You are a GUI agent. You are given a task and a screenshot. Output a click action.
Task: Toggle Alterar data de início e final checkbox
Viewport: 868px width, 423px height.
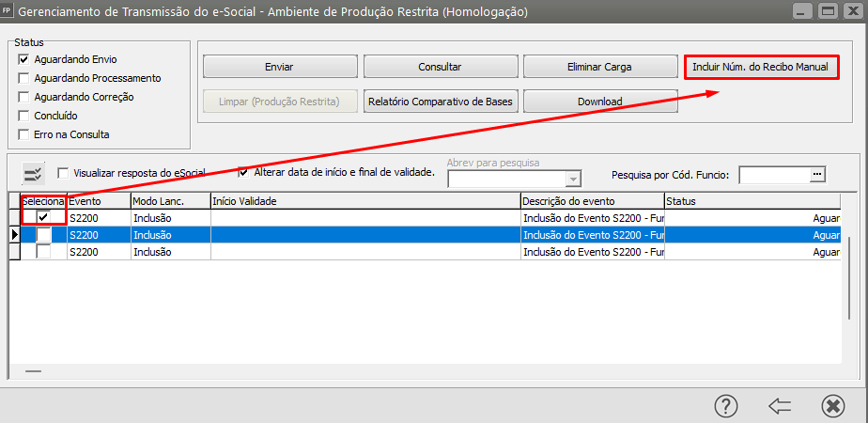(243, 172)
